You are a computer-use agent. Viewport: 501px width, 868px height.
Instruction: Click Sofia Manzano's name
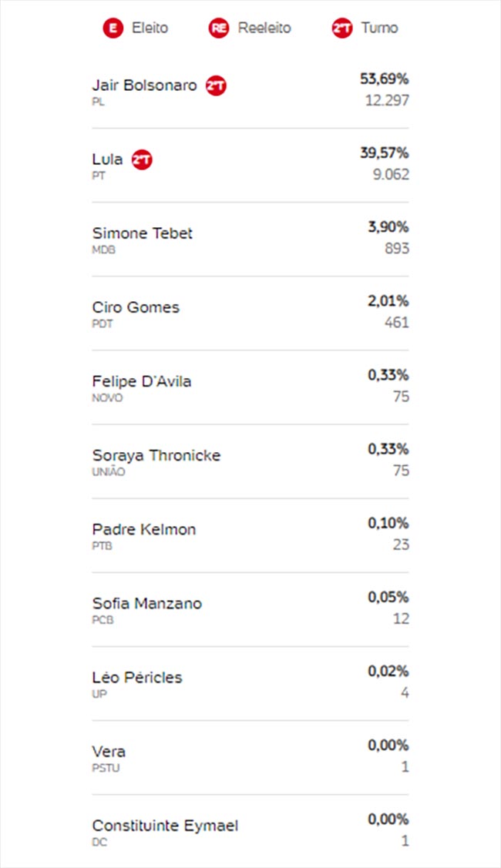[x=147, y=603]
